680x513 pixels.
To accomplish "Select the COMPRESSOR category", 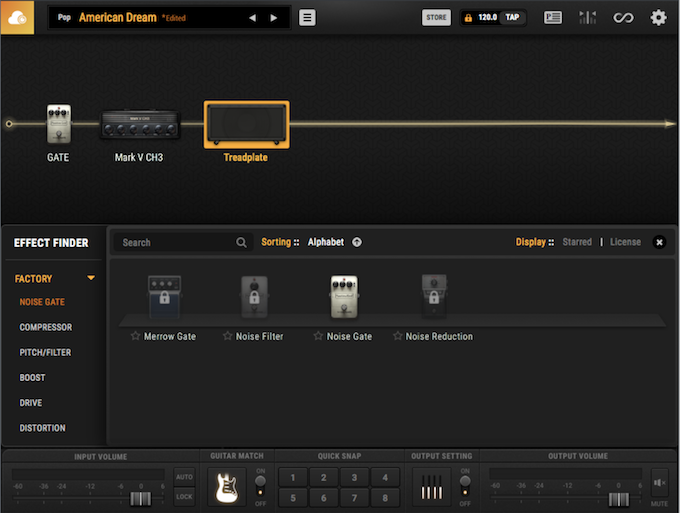I will [x=46, y=327].
